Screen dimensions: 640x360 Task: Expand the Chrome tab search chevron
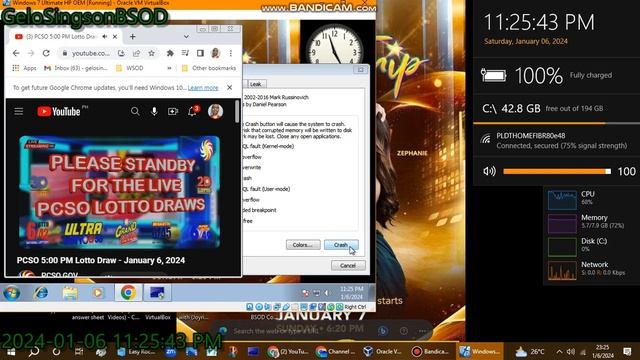[186, 37]
